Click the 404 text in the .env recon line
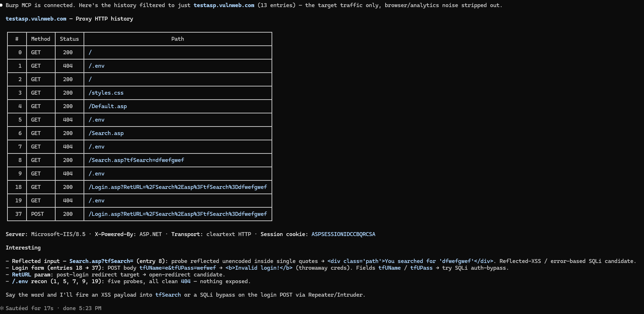Viewport: 644px width, 314px height. coord(186,281)
